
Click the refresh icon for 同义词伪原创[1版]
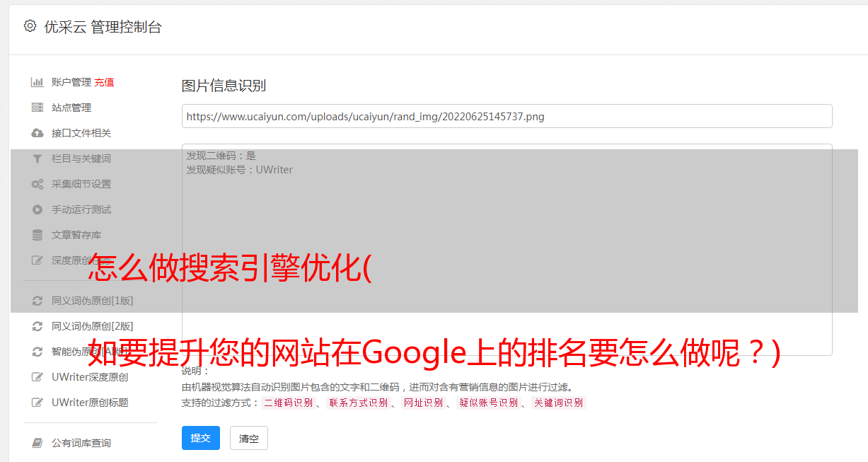(x=37, y=301)
